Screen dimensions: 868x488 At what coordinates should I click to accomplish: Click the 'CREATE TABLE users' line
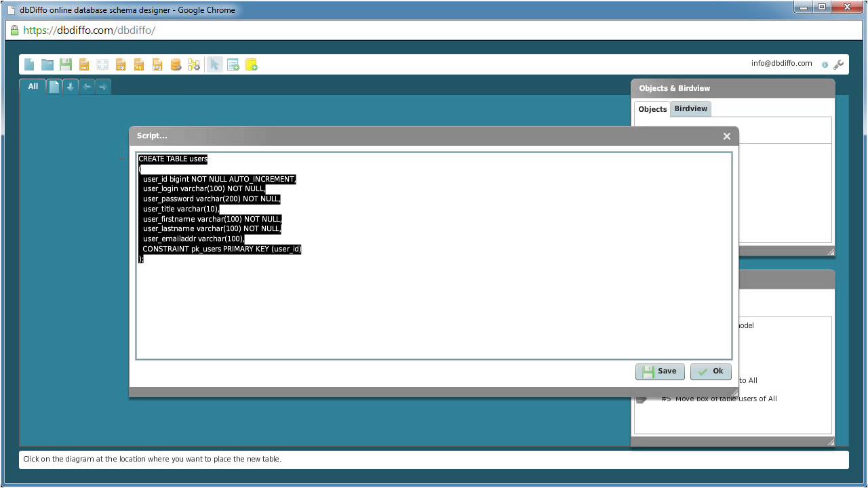pyautogui.click(x=173, y=159)
